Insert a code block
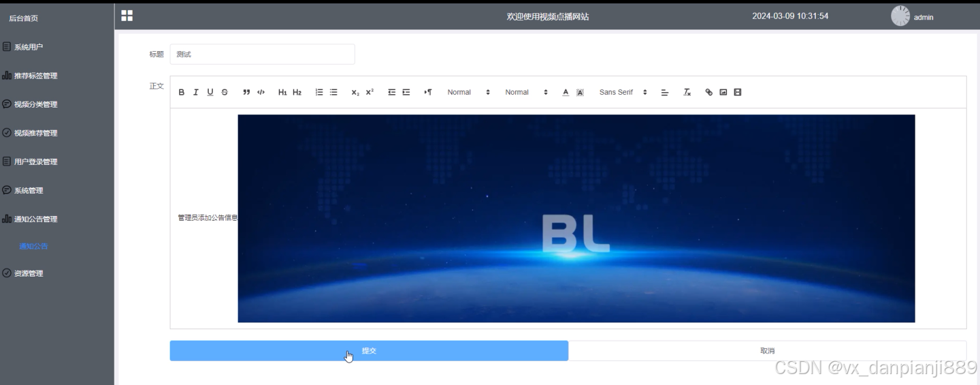This screenshot has width=980, height=385. (x=261, y=92)
